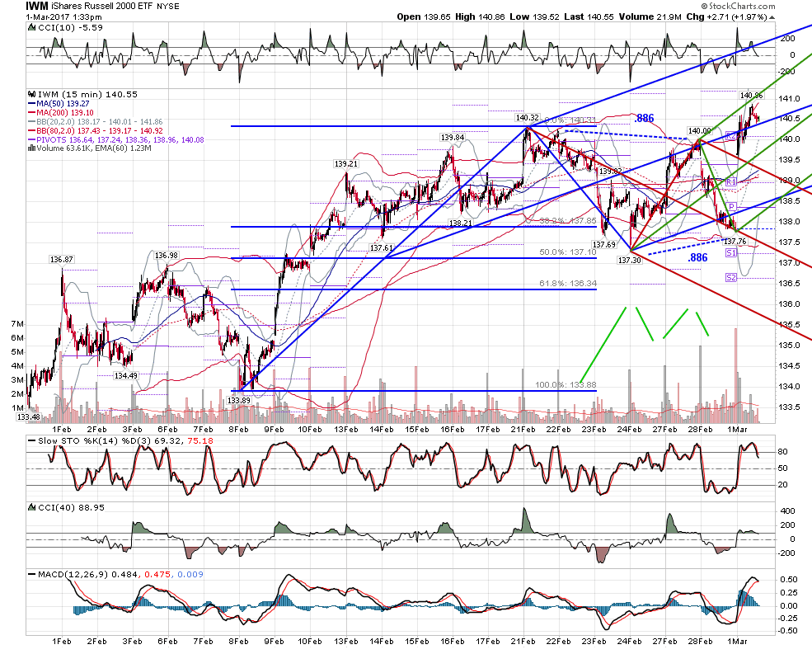Image resolution: width=812 pixels, height=654 pixels.
Task: Click the CCI(10) area-chart legend icon
Action: tap(32, 27)
